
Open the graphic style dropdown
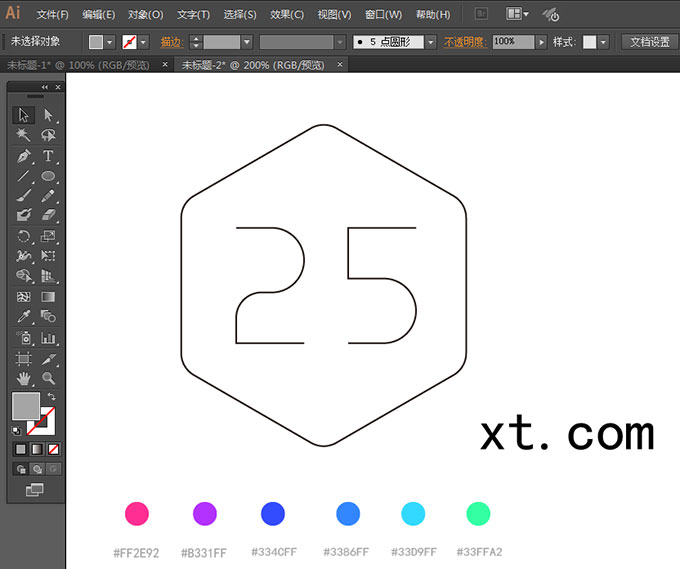point(603,42)
